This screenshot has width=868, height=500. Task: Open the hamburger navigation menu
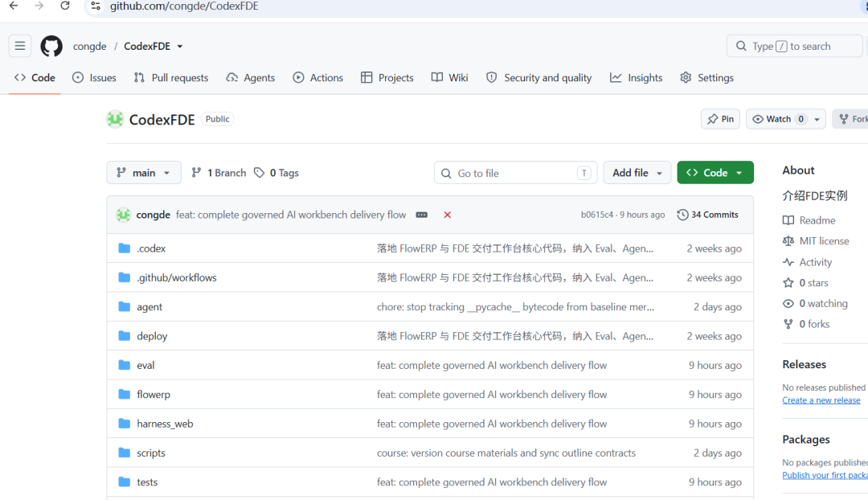click(x=20, y=46)
